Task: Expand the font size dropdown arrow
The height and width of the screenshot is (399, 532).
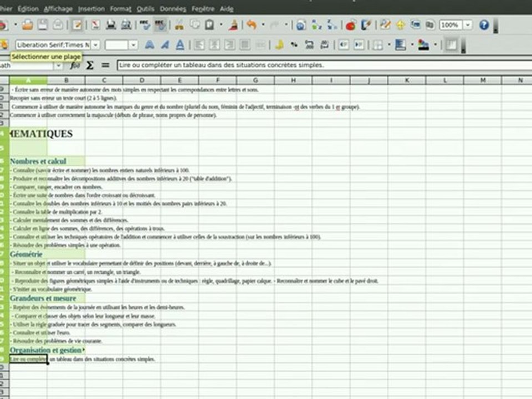Action: pyautogui.click(x=134, y=45)
